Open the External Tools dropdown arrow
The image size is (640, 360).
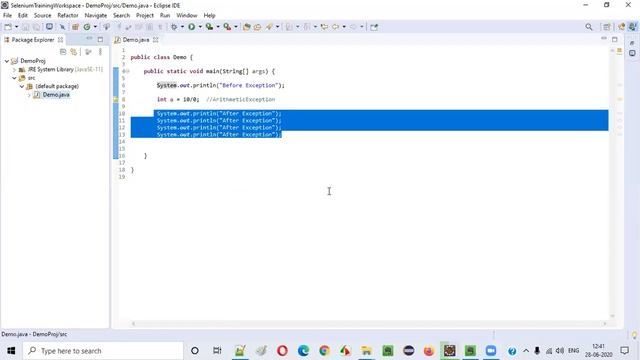(x=236, y=27)
